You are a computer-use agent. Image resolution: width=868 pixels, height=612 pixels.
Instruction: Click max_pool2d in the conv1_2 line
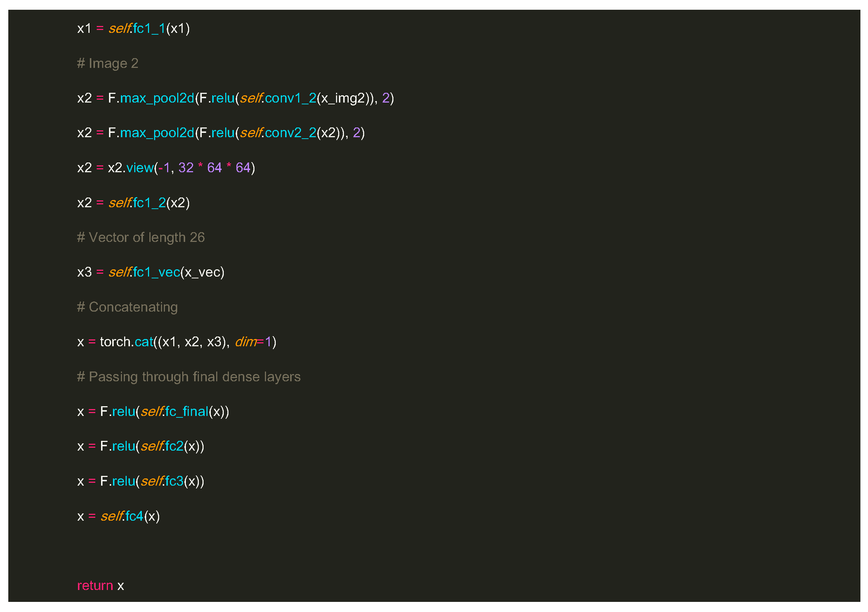click(157, 98)
